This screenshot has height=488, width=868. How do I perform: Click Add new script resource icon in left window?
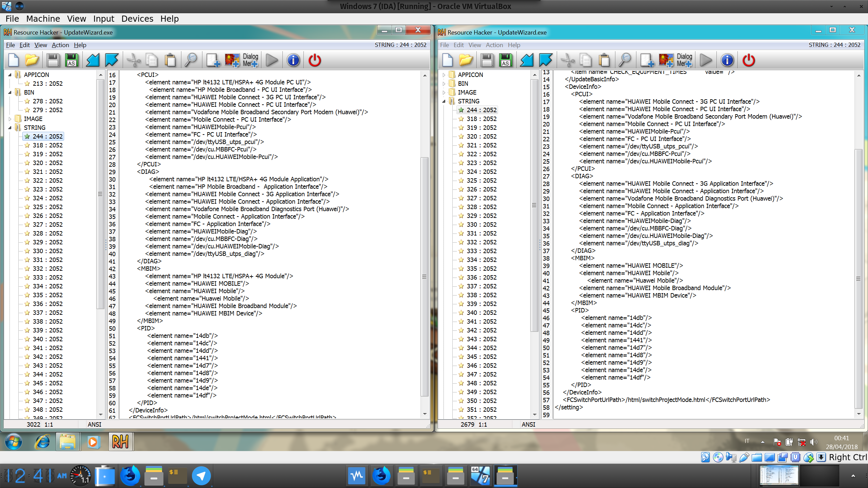(x=213, y=60)
